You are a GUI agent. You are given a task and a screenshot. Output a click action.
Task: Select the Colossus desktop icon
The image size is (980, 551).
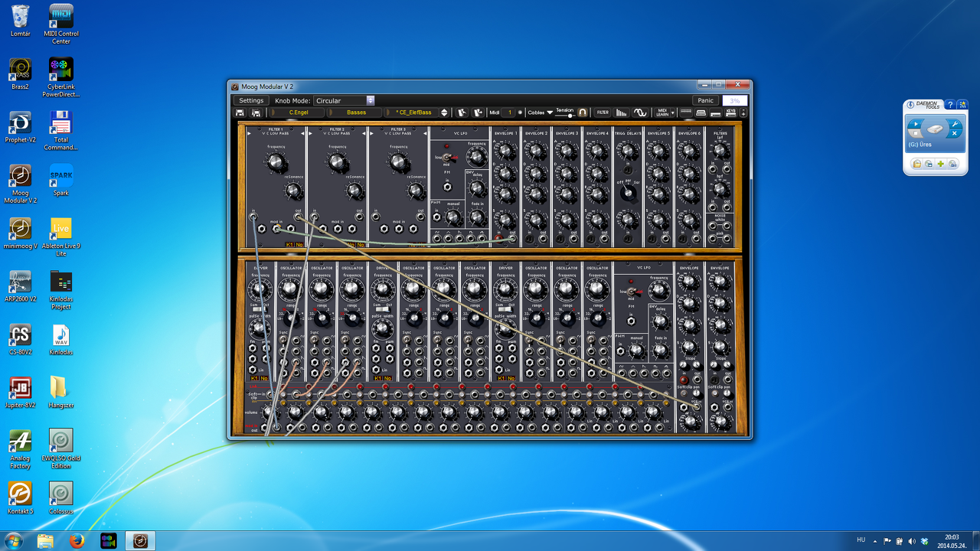point(61,498)
